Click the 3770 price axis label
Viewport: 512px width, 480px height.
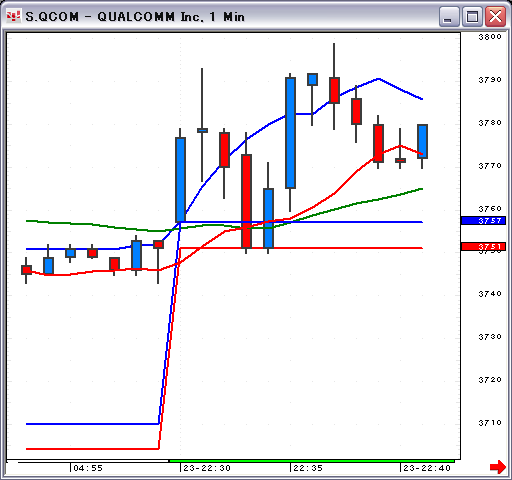[x=490, y=166]
